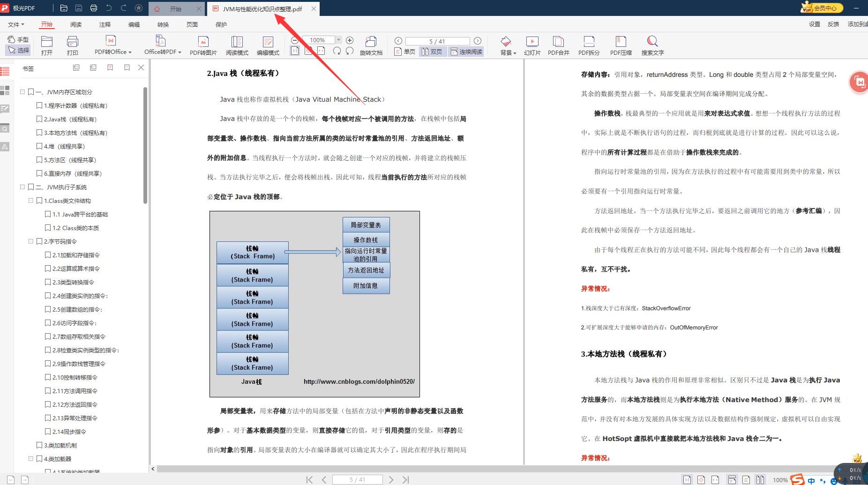
Task: Switch to the 阅读 ribbon tab
Action: 76,24
